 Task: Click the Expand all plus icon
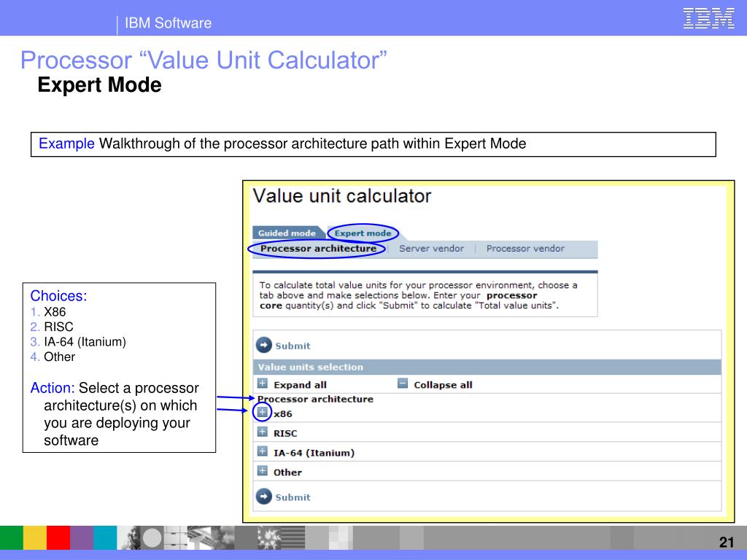(x=262, y=384)
